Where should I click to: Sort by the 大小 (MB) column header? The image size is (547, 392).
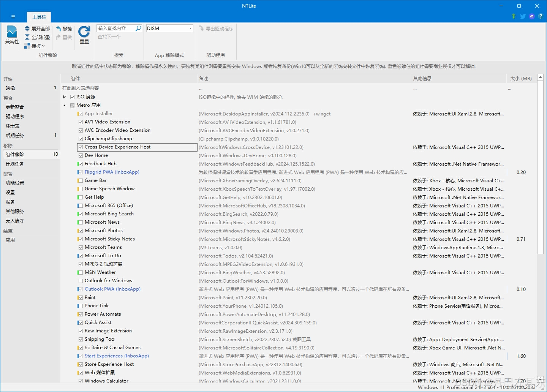[x=521, y=78]
